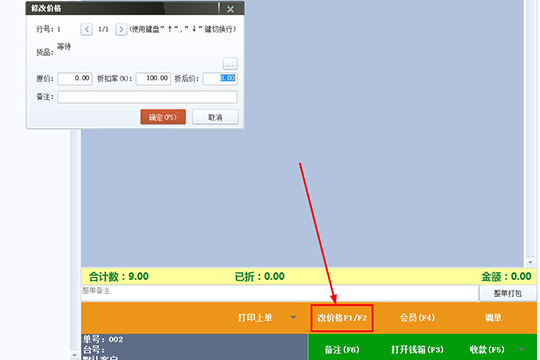
Task: Select the 已折：0.00 discount text
Action: (x=260, y=276)
